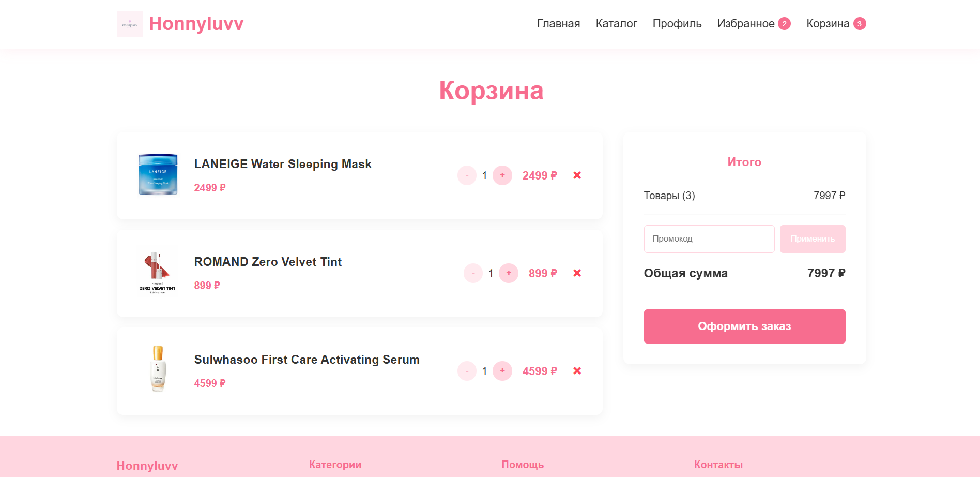Delete ROMAND Zero Velvet Tint with the X
The image size is (980, 477).
point(577,273)
